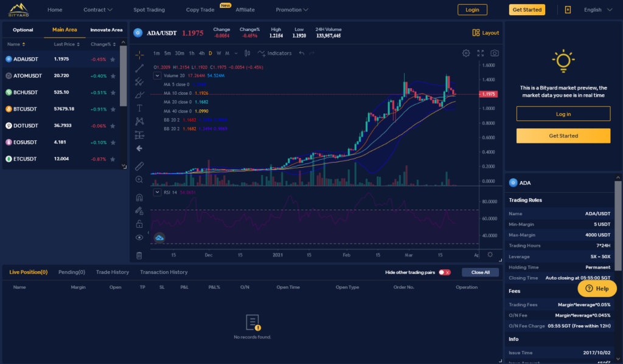The image size is (623, 364).
Task: Redo the chart action
Action: coord(312,53)
